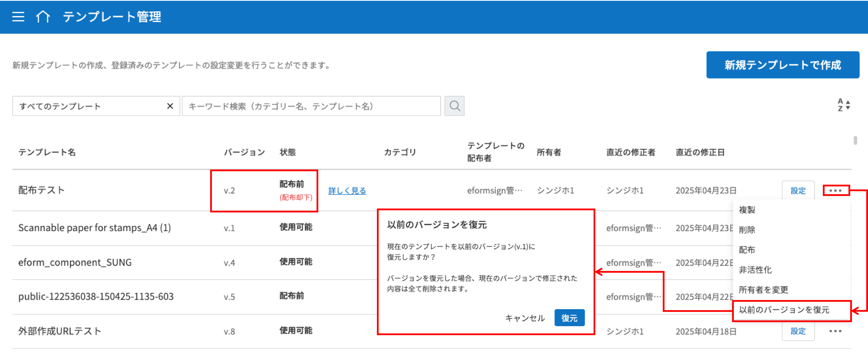Click the magnifier search icon
Screen dimensions: 868x353
click(454, 106)
